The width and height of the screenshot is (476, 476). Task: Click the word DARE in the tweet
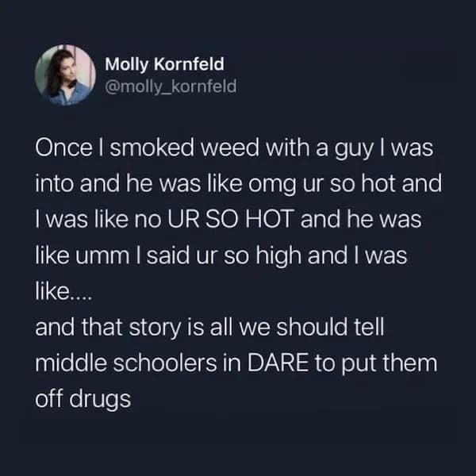click(x=278, y=363)
